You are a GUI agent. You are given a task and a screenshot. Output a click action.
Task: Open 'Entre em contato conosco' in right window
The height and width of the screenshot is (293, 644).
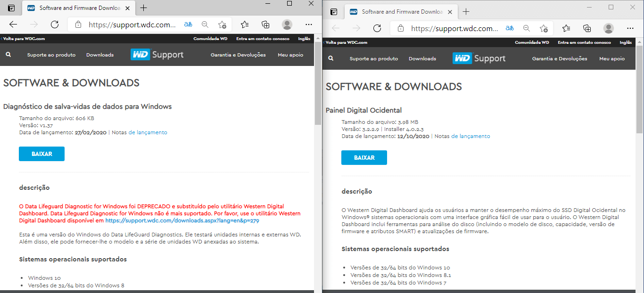(x=584, y=42)
